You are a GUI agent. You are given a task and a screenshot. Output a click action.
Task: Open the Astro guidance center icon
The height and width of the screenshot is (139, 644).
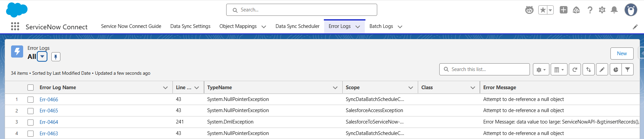tap(529, 10)
